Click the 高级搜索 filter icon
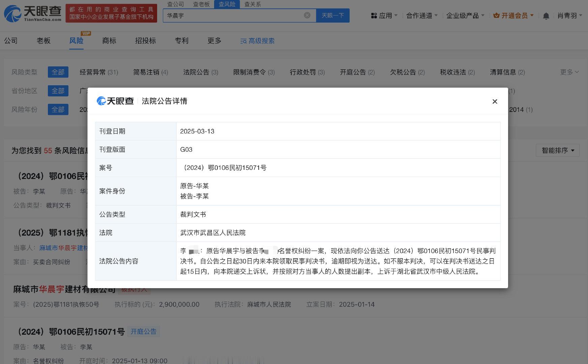Image resolution: width=588 pixels, height=364 pixels. (x=243, y=41)
